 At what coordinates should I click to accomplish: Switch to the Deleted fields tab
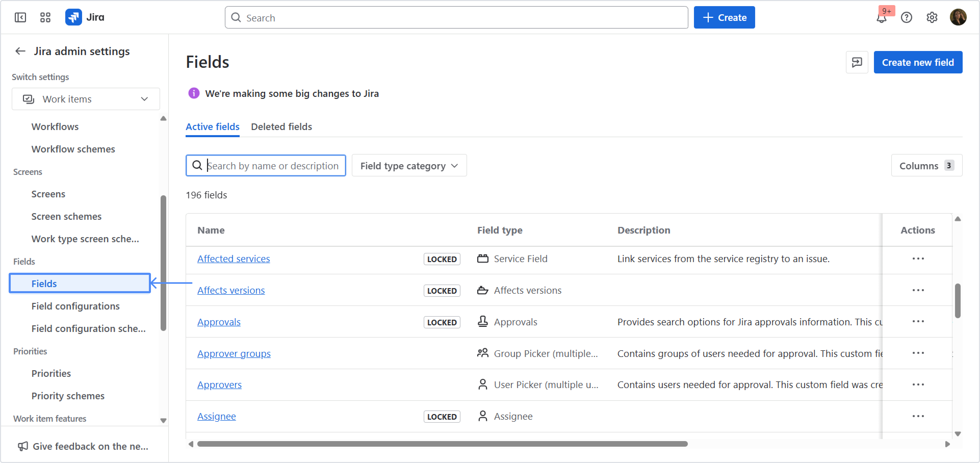[x=281, y=127]
